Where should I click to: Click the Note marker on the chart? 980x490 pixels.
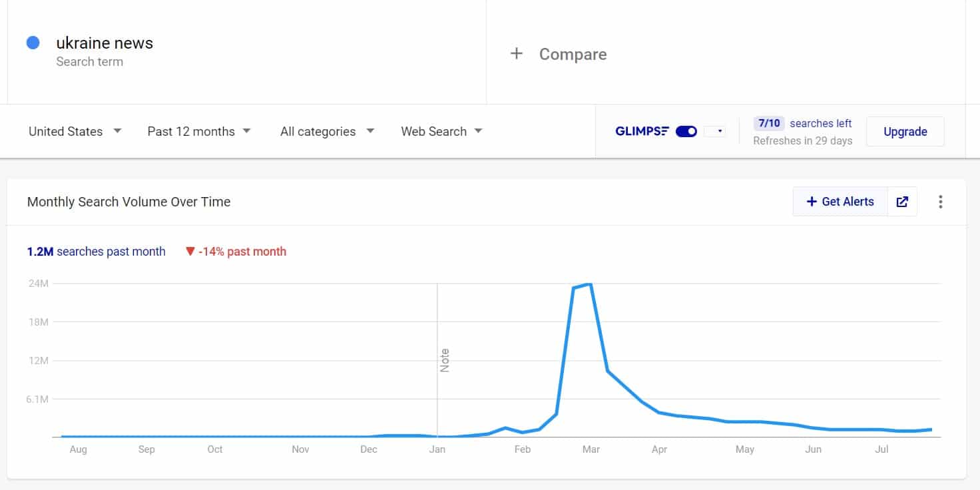445,360
